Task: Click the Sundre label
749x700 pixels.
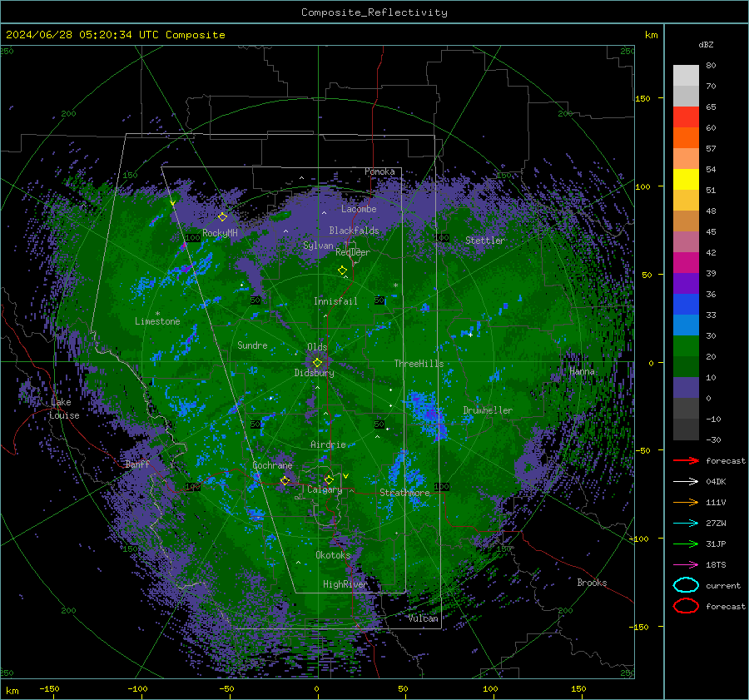Action: point(252,345)
